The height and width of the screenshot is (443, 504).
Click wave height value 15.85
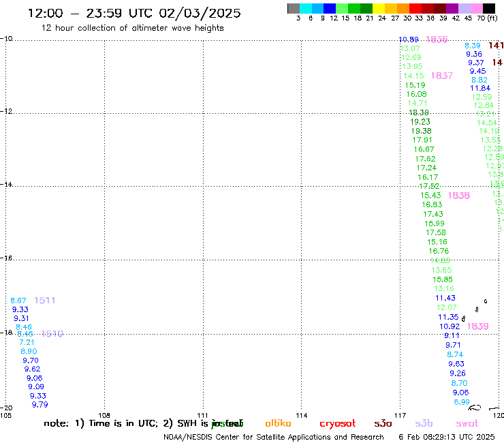442,279
